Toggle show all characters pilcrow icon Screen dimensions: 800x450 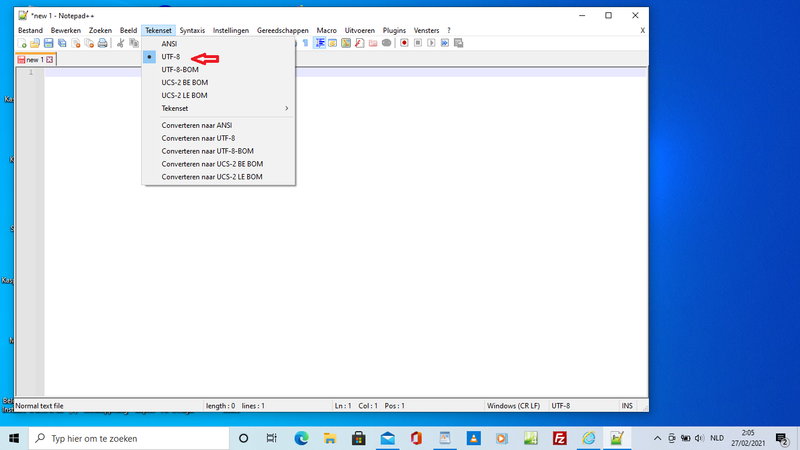[x=306, y=43]
